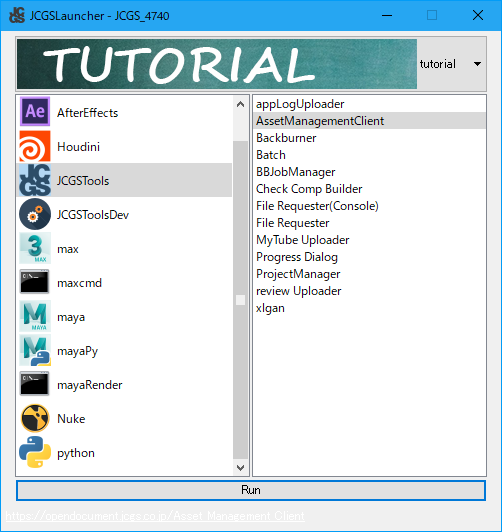
Task: Select BBJobManager in tools list
Action: tap(369, 172)
